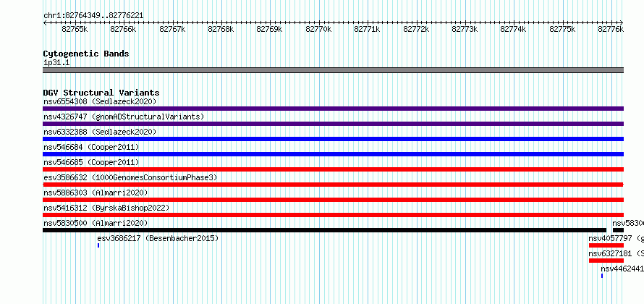The width and height of the screenshot is (644, 304).
Task: Click the chr1:82764349..82776221 region label
Action: (x=93, y=15)
